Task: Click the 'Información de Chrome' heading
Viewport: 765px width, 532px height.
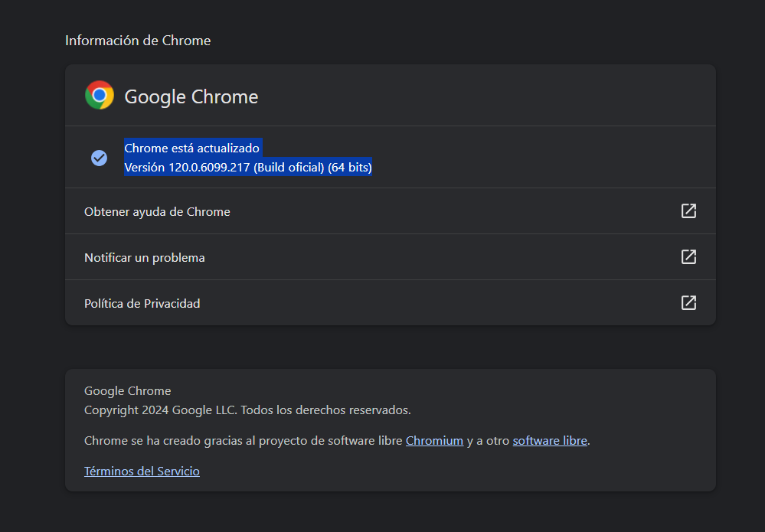Action: pyautogui.click(x=138, y=41)
